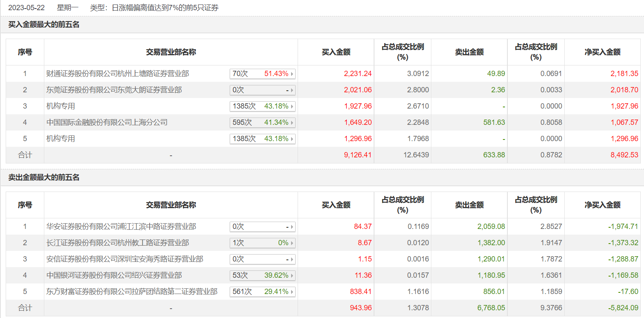Click the arrow in 东莞证券 row's 0次 box
644x318 pixels.
coord(292,90)
